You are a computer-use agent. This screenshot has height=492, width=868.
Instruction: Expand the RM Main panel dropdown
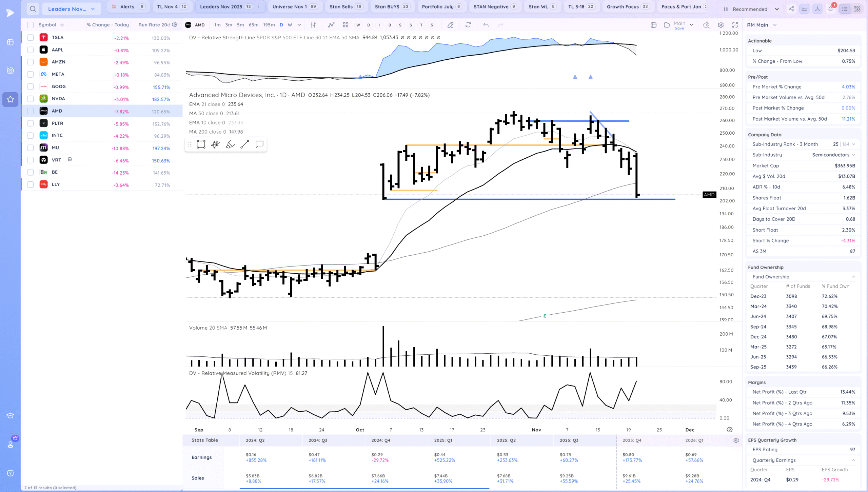click(775, 25)
